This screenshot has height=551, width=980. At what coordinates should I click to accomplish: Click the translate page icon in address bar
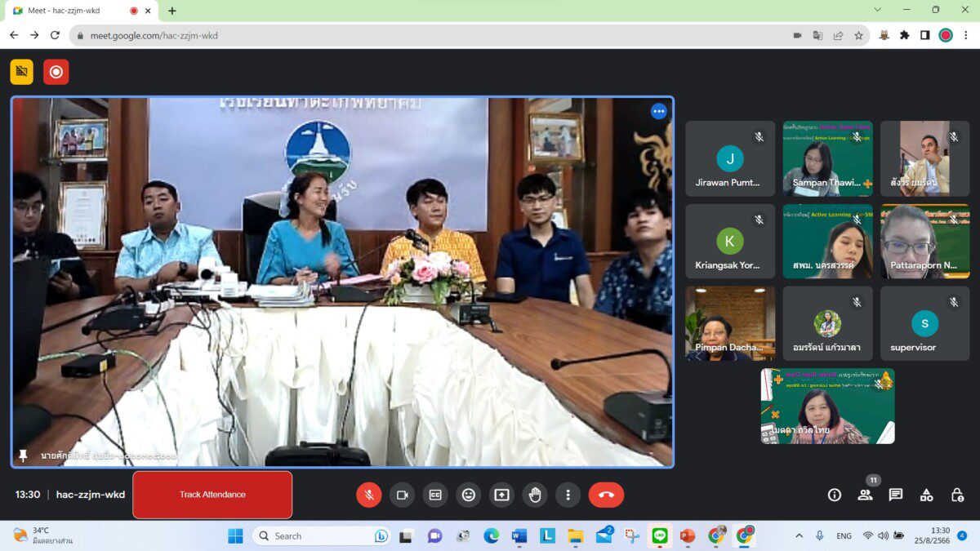pos(817,35)
